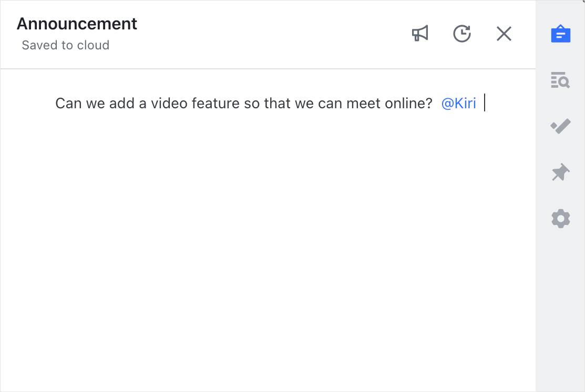
Task: Open the tasks checkmark sidebar icon
Action: click(x=560, y=126)
